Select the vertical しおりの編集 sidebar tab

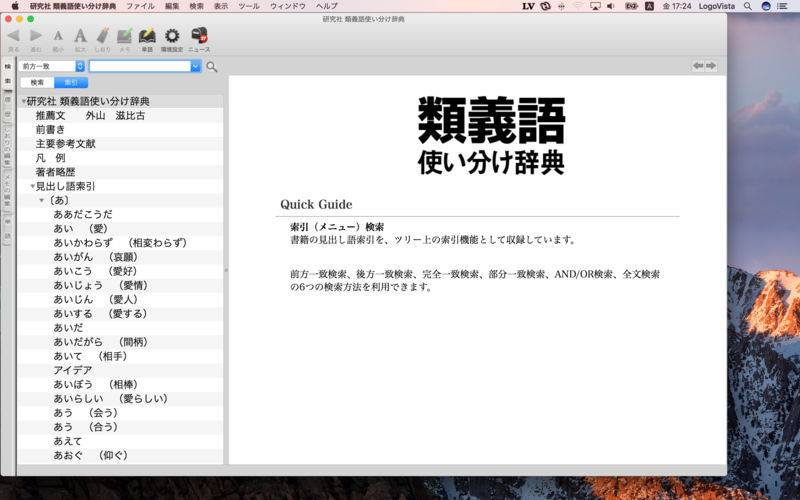(x=8, y=147)
